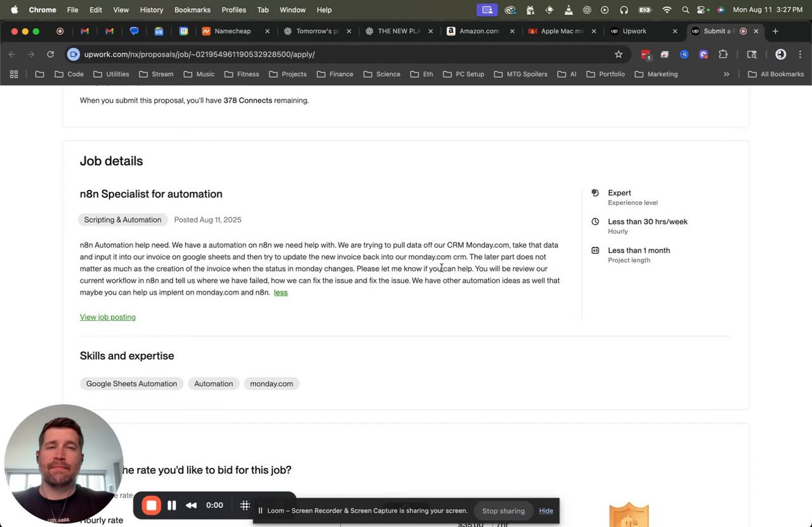Viewport: 812px width, 527px height.
Task: Open the first pinned Gmail tab
Action: click(x=84, y=31)
